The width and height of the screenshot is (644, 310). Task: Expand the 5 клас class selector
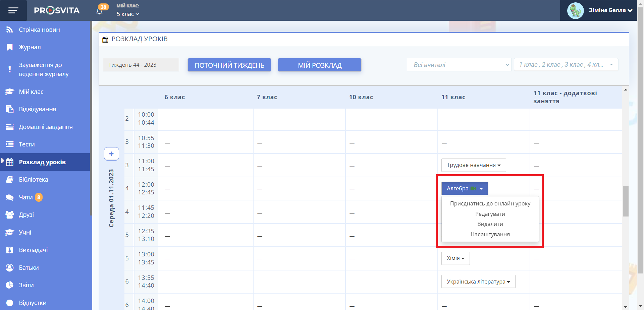(x=128, y=14)
